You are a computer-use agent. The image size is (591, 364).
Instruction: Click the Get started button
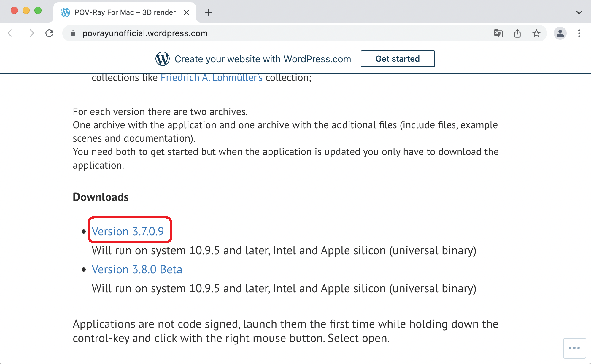coord(398,59)
